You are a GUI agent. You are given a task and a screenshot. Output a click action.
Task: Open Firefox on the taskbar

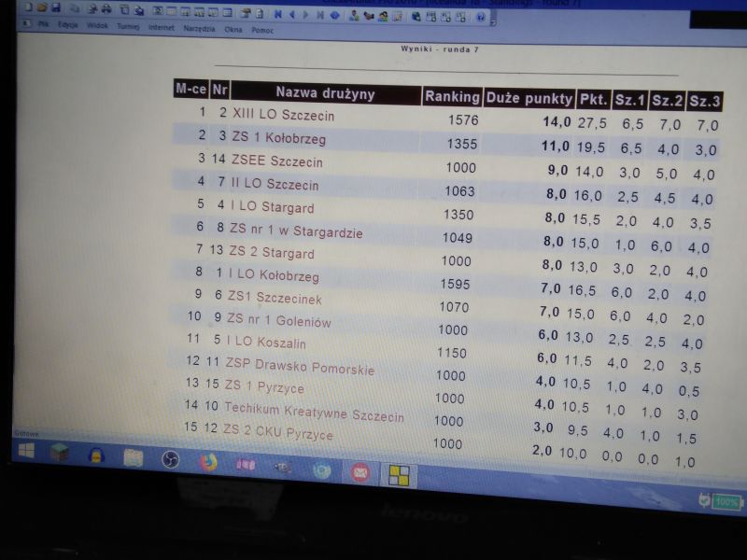[x=208, y=462]
